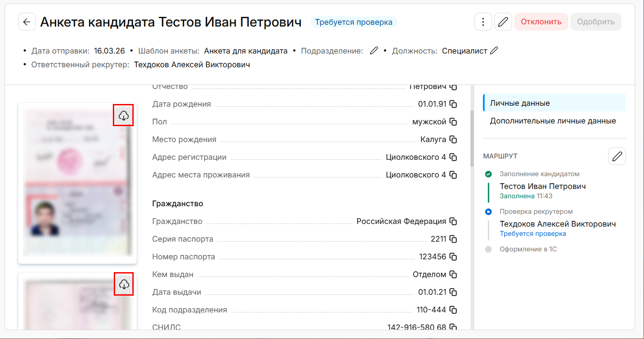This screenshot has width=644, height=339.
Task: Copy the Код подразделения value
Action: tap(453, 310)
